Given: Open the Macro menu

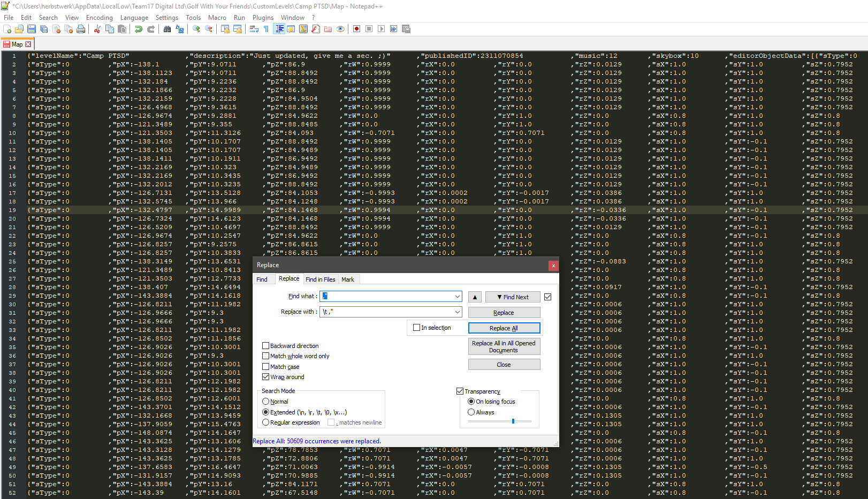Looking at the screenshot, I should (217, 18).
